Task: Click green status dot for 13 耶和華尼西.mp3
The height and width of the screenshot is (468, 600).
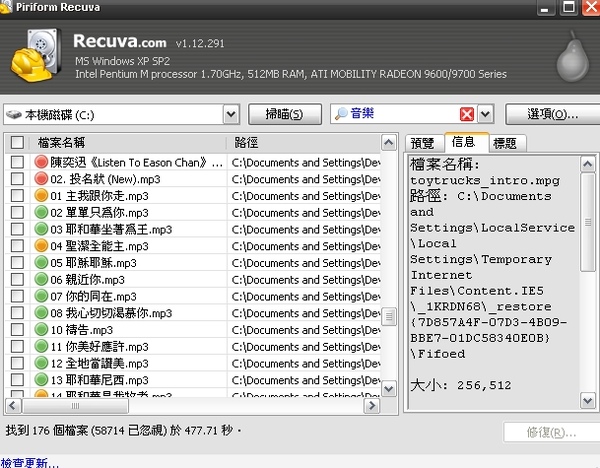Action: [41, 380]
